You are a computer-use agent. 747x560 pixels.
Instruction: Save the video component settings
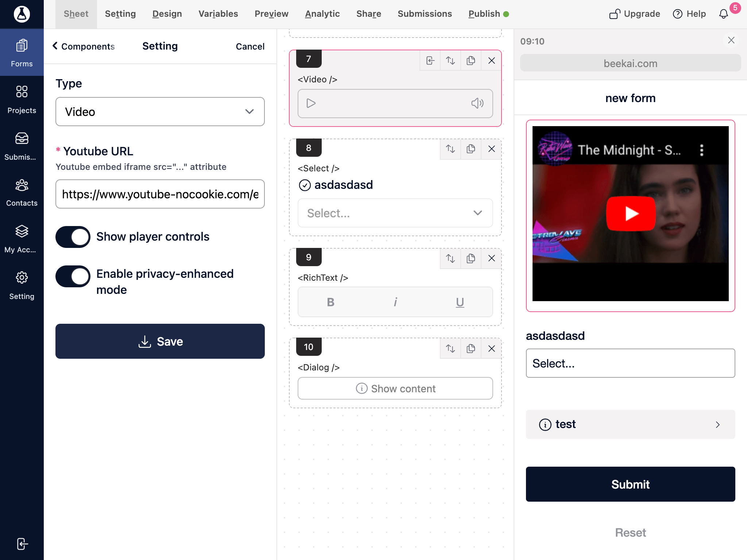160,341
